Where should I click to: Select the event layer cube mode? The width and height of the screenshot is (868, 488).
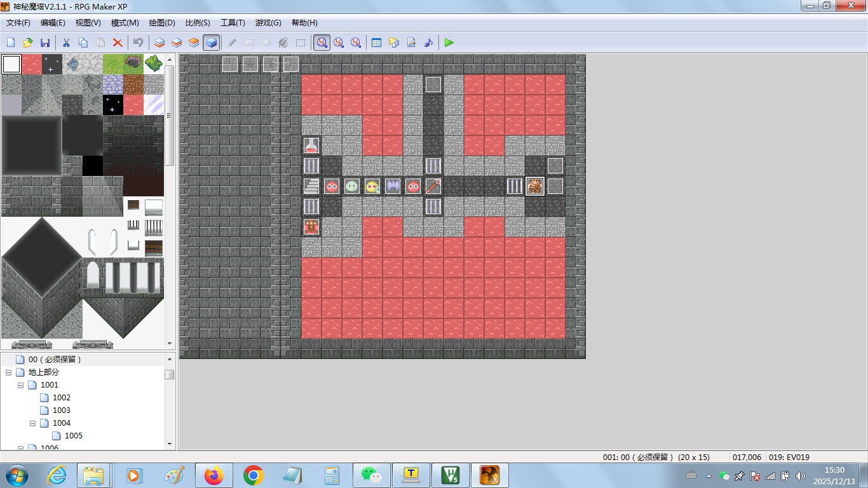tap(212, 43)
